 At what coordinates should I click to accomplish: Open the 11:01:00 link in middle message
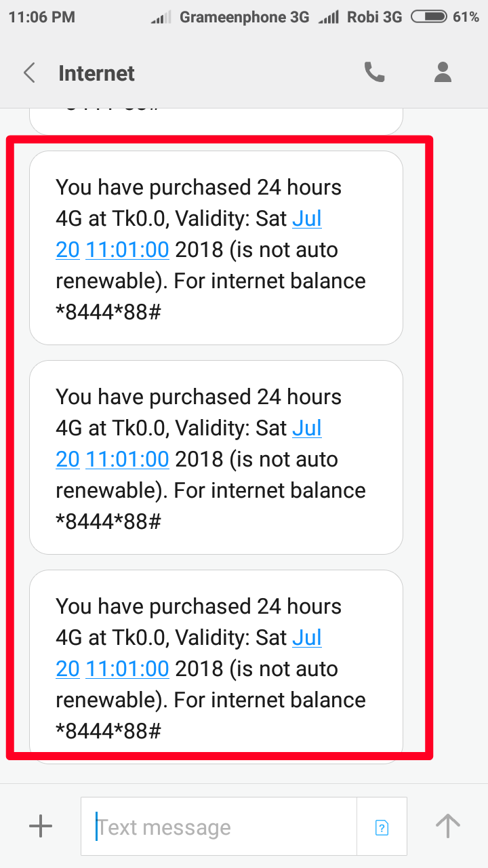(x=127, y=460)
